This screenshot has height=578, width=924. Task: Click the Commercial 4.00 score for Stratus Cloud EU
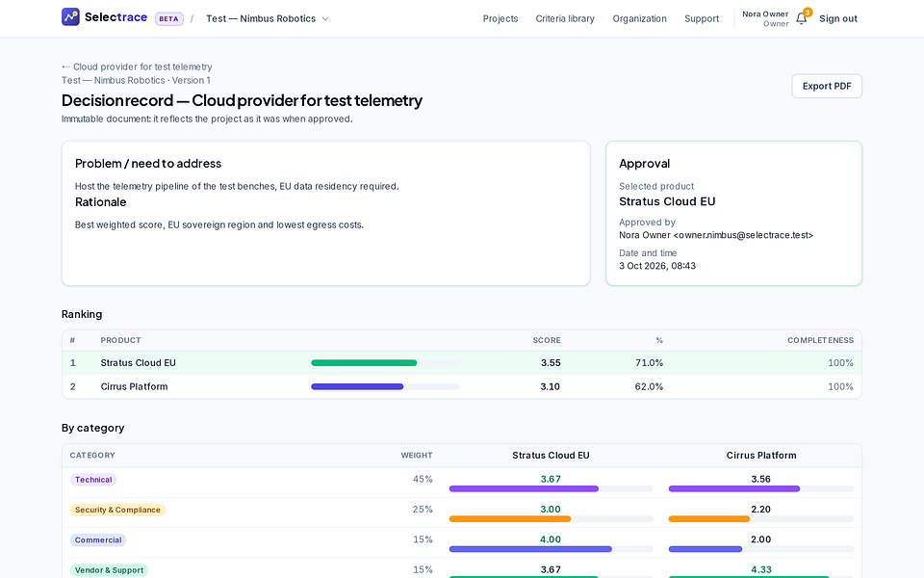pyautogui.click(x=551, y=539)
